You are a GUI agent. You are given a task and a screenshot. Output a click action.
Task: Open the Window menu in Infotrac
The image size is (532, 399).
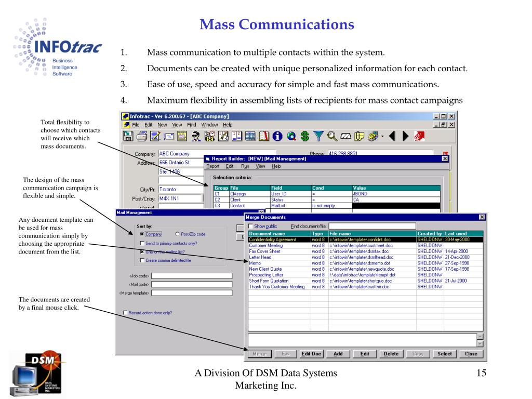pyautogui.click(x=210, y=125)
